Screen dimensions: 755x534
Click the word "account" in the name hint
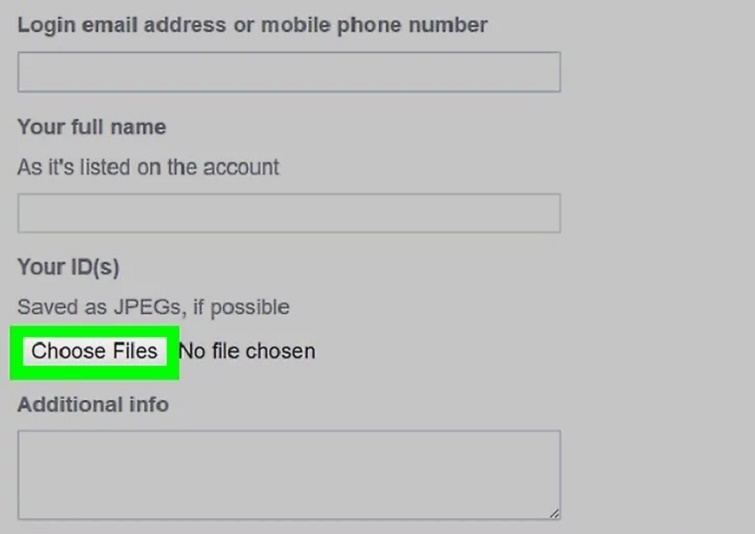coord(241,167)
